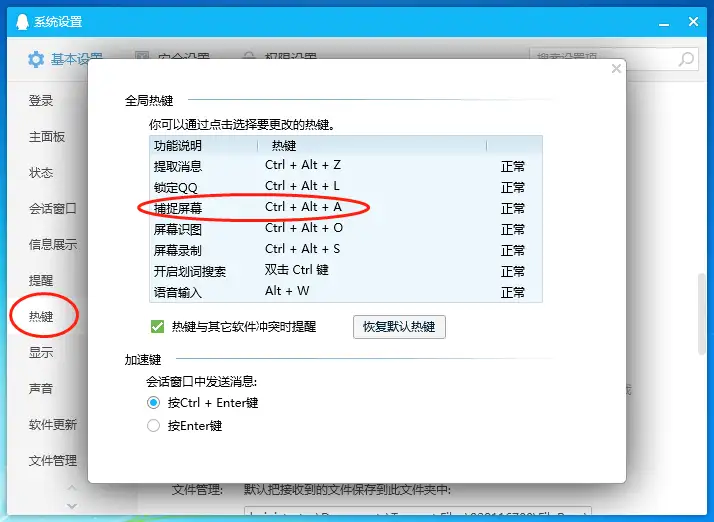This screenshot has height=522, width=714.
Task: Click the QQ penguin logo in title bar
Action: point(22,21)
